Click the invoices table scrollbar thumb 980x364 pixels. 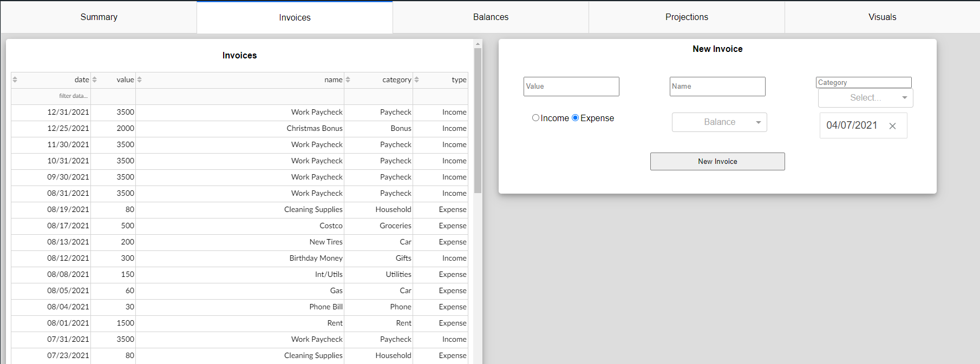[x=478, y=120]
